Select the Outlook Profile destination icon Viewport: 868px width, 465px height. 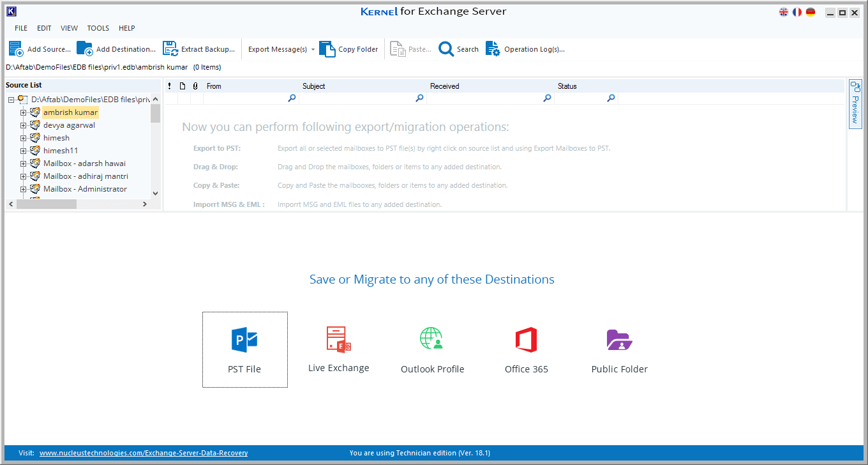432,339
